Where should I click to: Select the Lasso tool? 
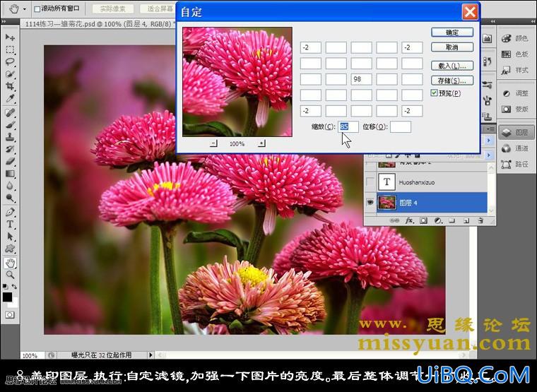click(x=10, y=61)
